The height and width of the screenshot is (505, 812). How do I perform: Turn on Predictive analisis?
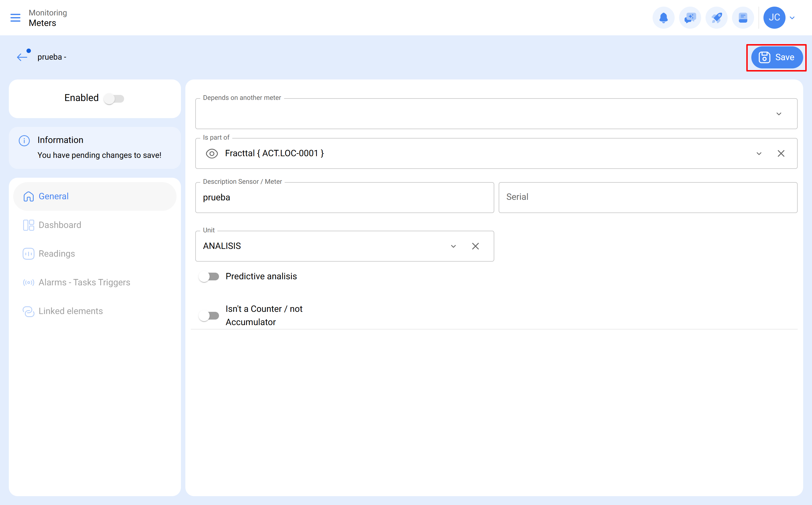[x=209, y=276]
